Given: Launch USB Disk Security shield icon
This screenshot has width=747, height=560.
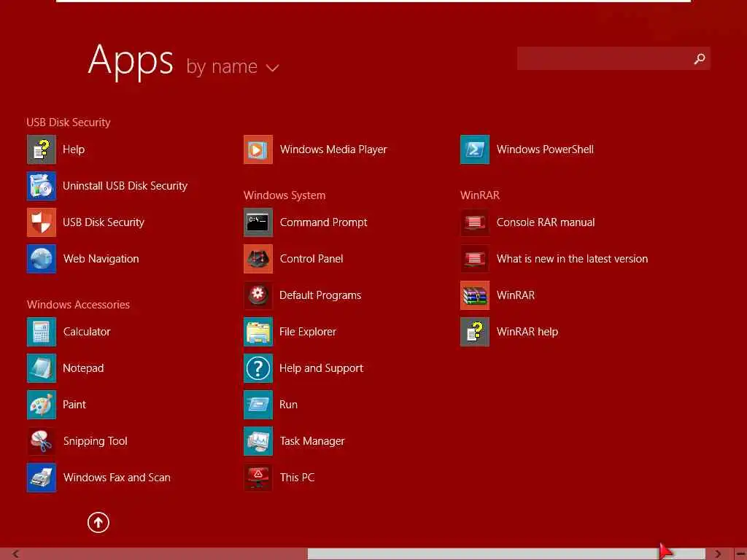Looking at the screenshot, I should [x=42, y=222].
